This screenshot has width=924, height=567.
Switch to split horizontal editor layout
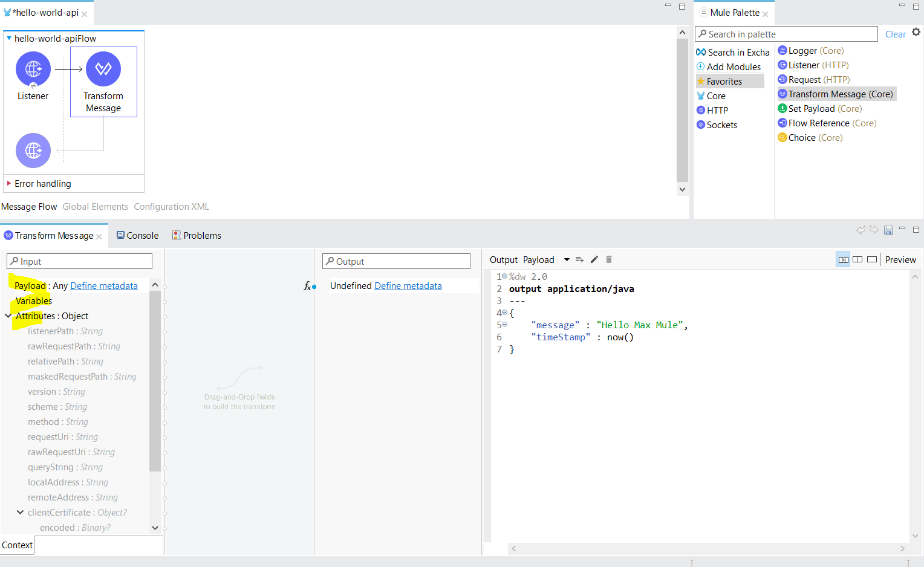pyautogui.click(x=858, y=259)
